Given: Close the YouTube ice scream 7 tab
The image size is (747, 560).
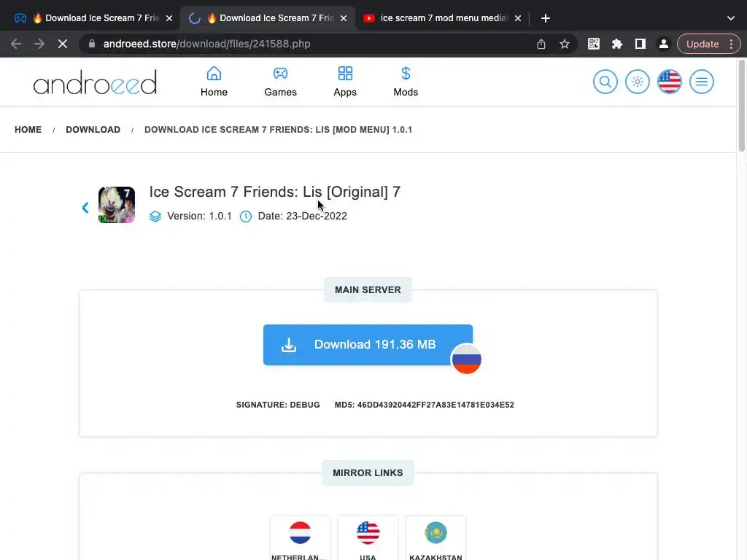Looking at the screenshot, I should click(x=518, y=18).
